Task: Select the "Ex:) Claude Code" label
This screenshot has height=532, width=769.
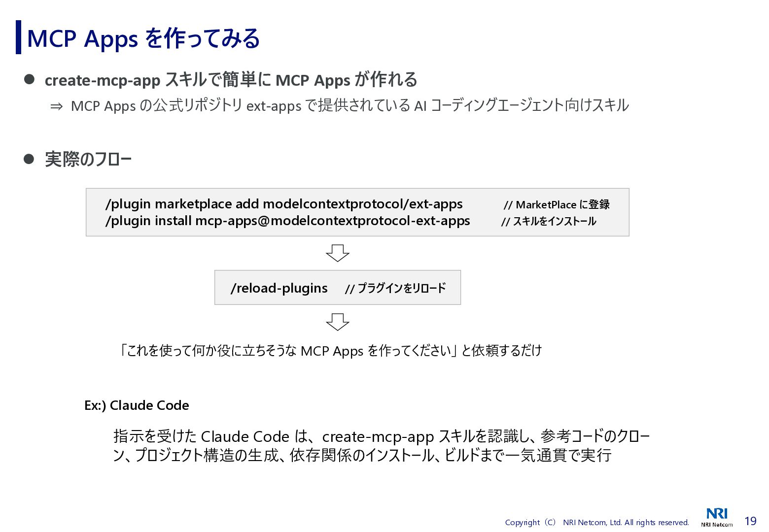Action: (x=137, y=405)
